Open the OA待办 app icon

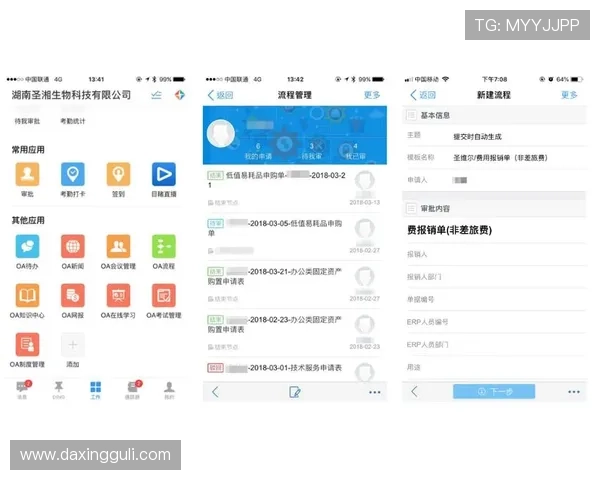27,246
